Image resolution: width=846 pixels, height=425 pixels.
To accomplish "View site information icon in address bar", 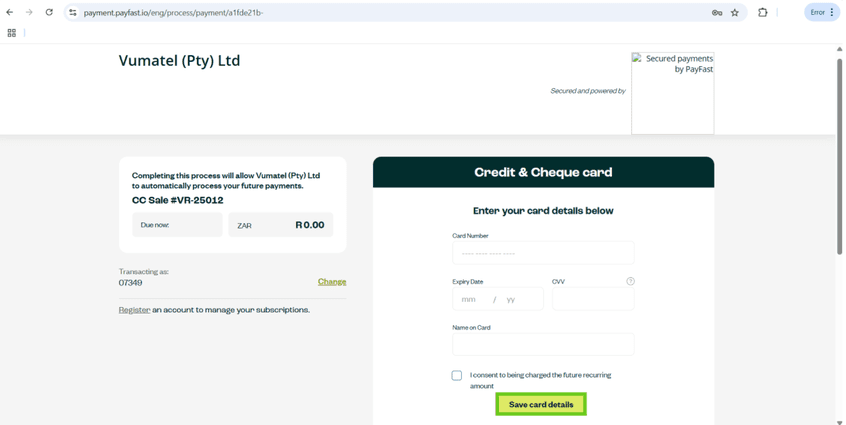I will click(72, 13).
